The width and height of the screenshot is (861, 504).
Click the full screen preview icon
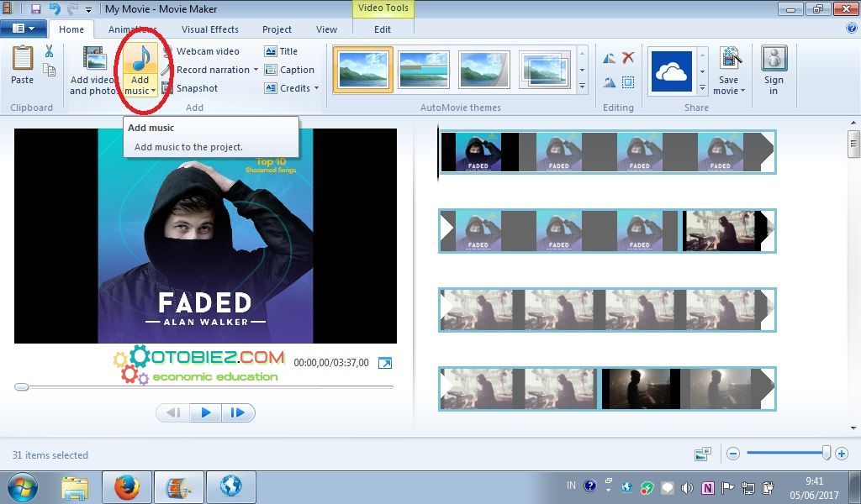click(x=385, y=363)
